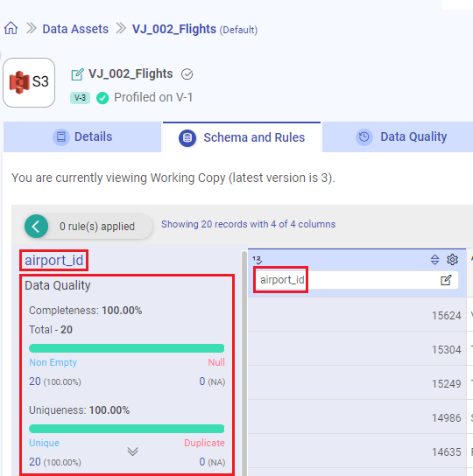473x476 pixels.
Task: Open the VJ_002_Flights breadcrumb link
Action: (174, 29)
